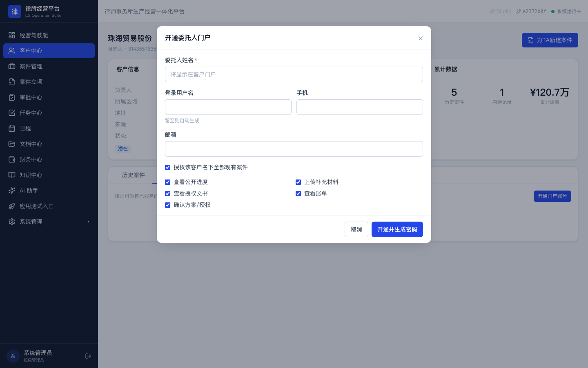Click the 潜在 status tag
The image size is (588, 368).
pyautogui.click(x=123, y=149)
